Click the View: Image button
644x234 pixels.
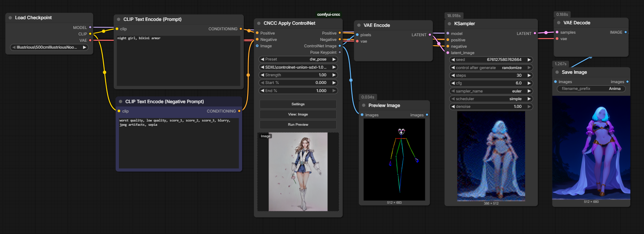tap(298, 114)
